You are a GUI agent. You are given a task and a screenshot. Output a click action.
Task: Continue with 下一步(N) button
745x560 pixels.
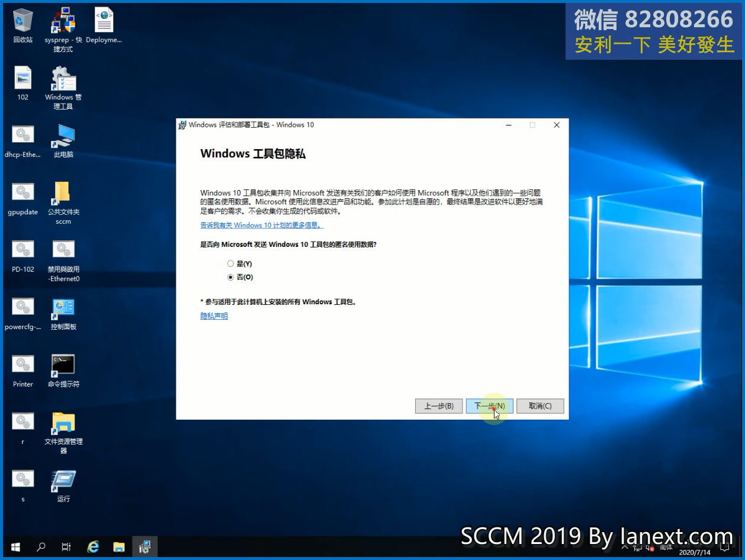point(489,406)
